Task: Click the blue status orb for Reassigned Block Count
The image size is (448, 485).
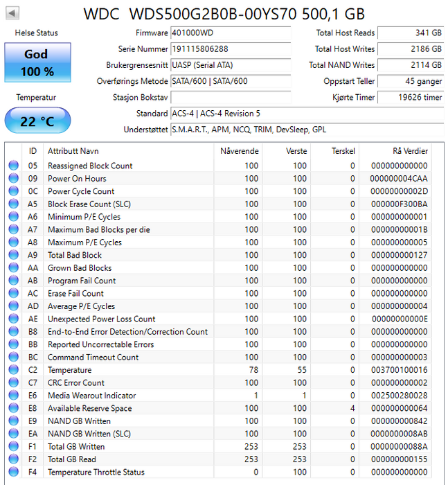Action: point(13,166)
